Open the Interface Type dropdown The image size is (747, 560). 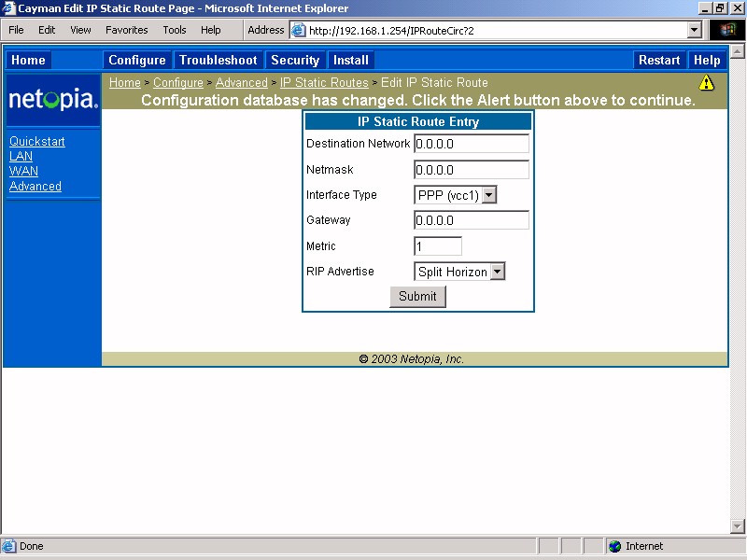(x=489, y=195)
